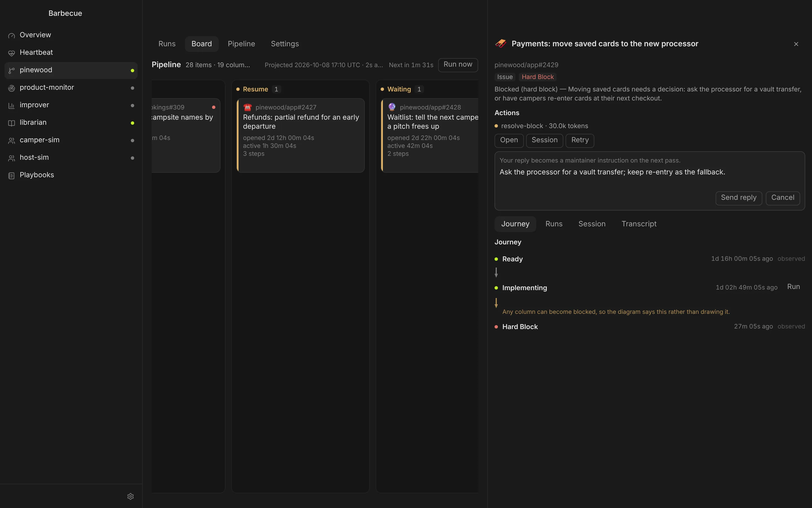Click the improver bar chart icon
Screen dimensions: 812x508
click(x=11, y=106)
